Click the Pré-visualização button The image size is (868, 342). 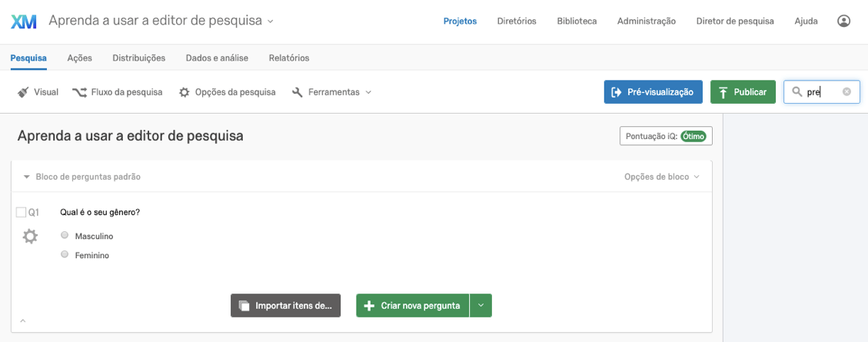coord(653,92)
